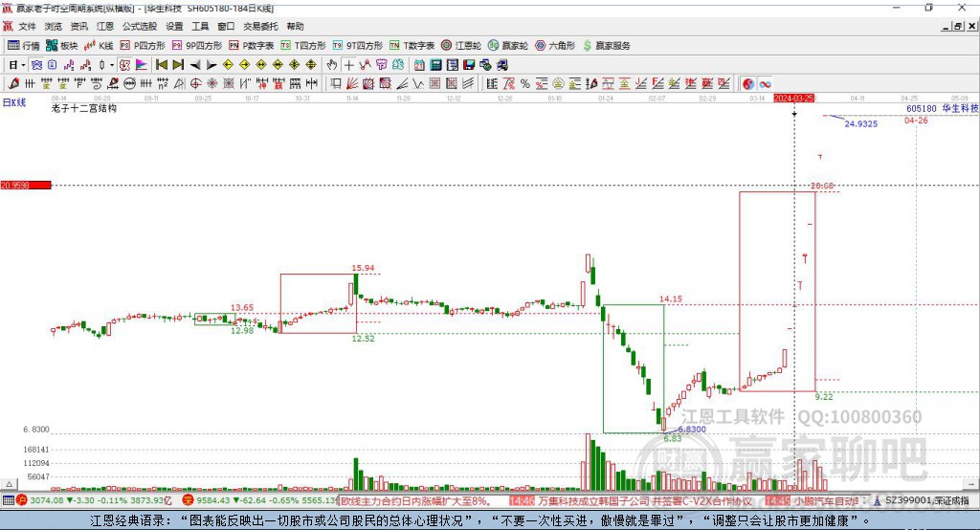
Task: Open the 设置 menu
Action: (x=174, y=26)
